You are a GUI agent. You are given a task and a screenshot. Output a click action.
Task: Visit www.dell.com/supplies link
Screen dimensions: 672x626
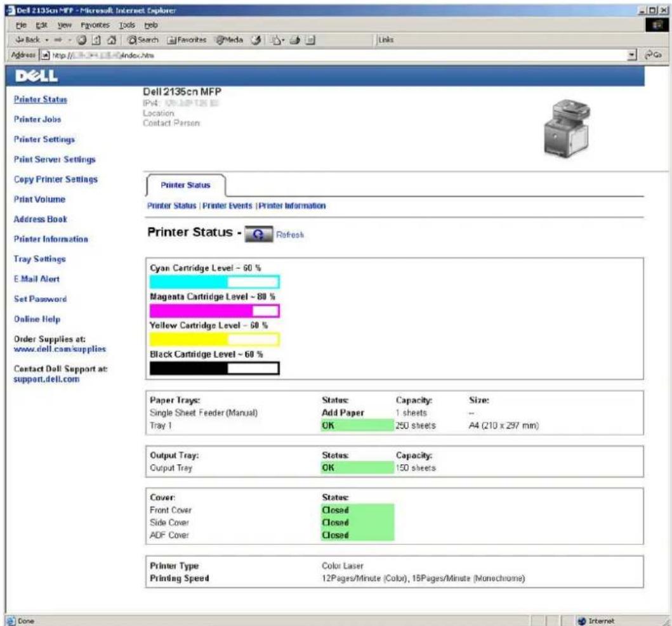click(60, 349)
